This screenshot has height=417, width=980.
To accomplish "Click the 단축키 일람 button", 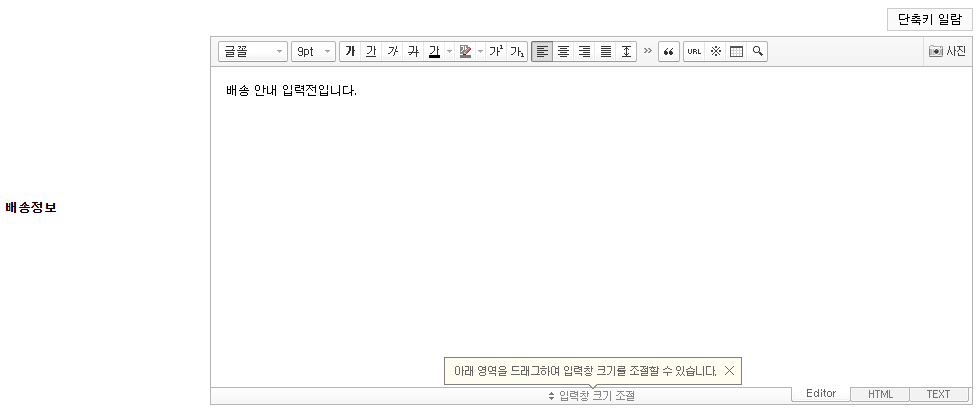I will [x=929, y=20].
